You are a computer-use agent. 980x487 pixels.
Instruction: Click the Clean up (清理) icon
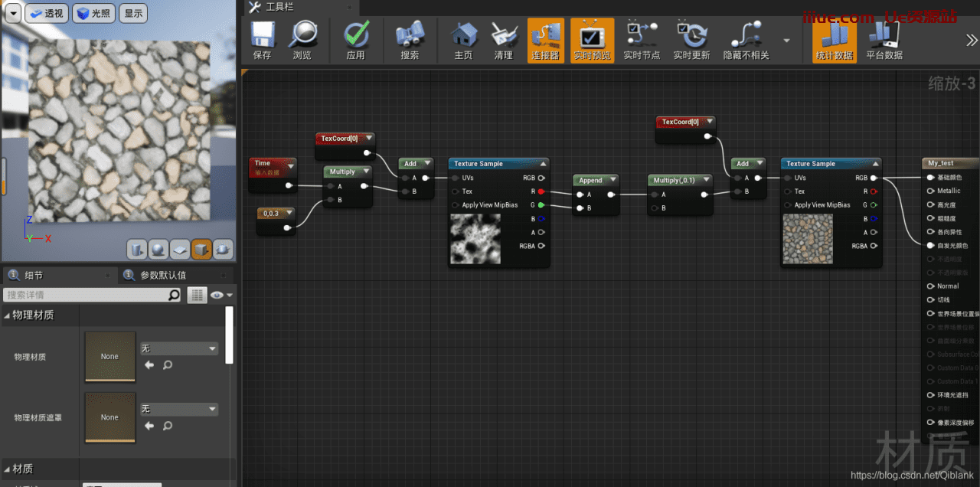(x=503, y=41)
